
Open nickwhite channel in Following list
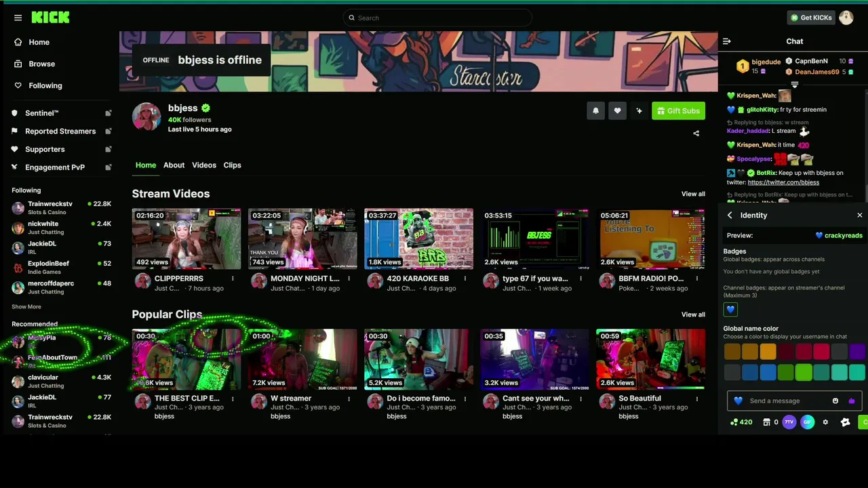click(61, 228)
